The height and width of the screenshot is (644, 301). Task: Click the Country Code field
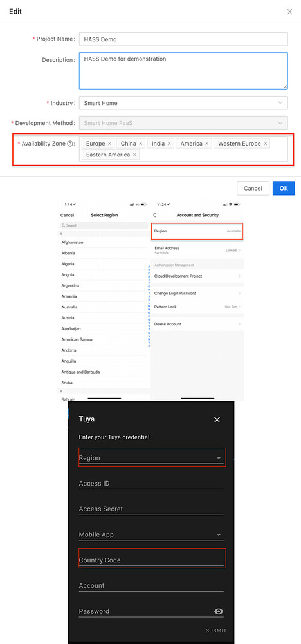(x=151, y=560)
